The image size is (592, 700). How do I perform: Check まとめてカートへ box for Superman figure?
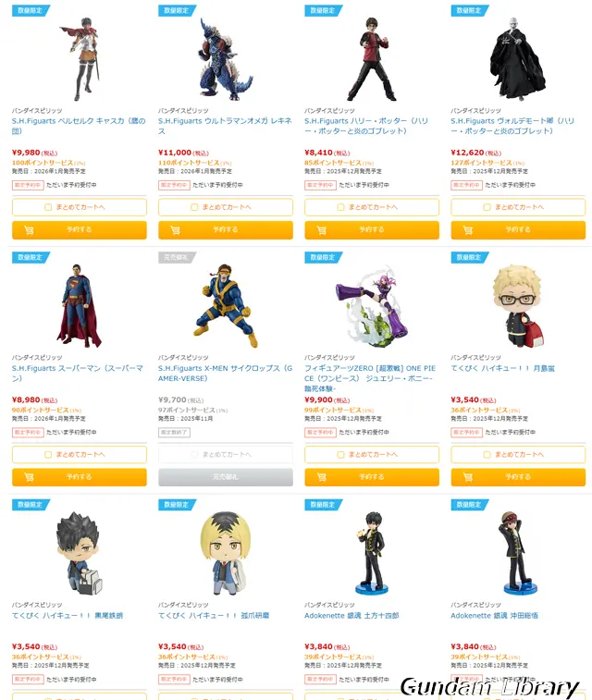pos(48,454)
